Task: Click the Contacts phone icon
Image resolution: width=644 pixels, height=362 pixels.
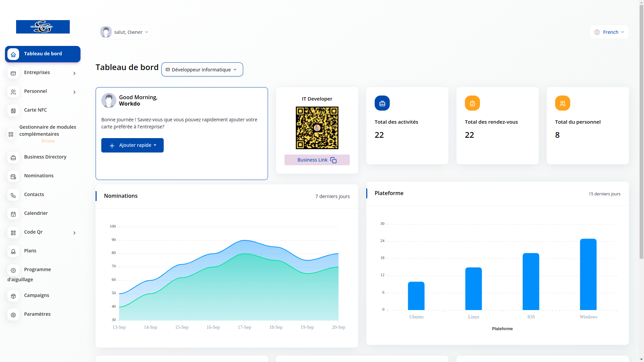Action: pos(13,195)
